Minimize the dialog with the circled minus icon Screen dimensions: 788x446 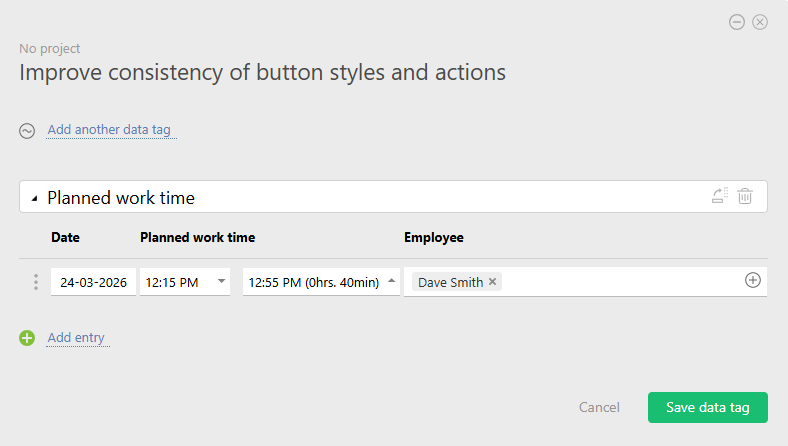pyautogui.click(x=737, y=22)
